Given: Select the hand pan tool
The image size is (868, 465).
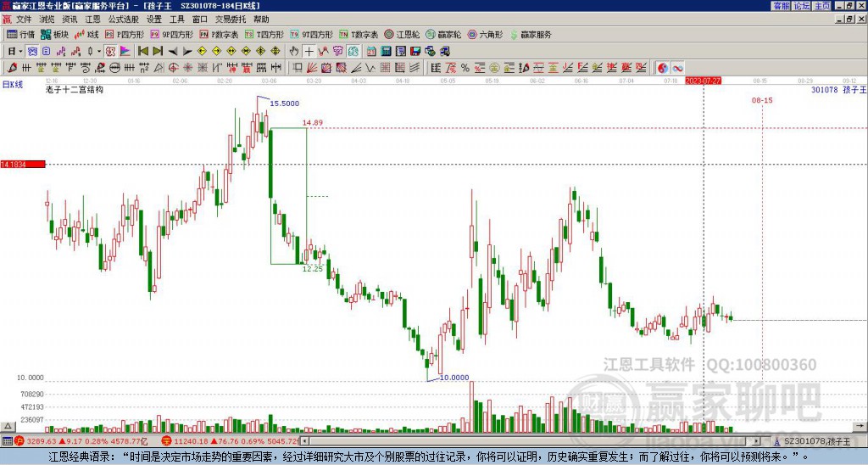Looking at the screenshot, I should click(x=294, y=51).
